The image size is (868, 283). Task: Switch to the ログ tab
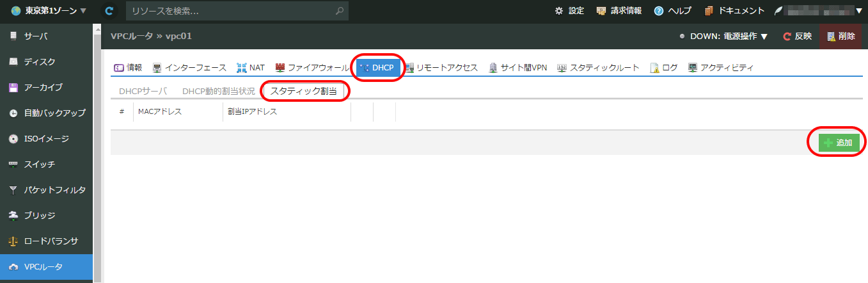point(664,67)
